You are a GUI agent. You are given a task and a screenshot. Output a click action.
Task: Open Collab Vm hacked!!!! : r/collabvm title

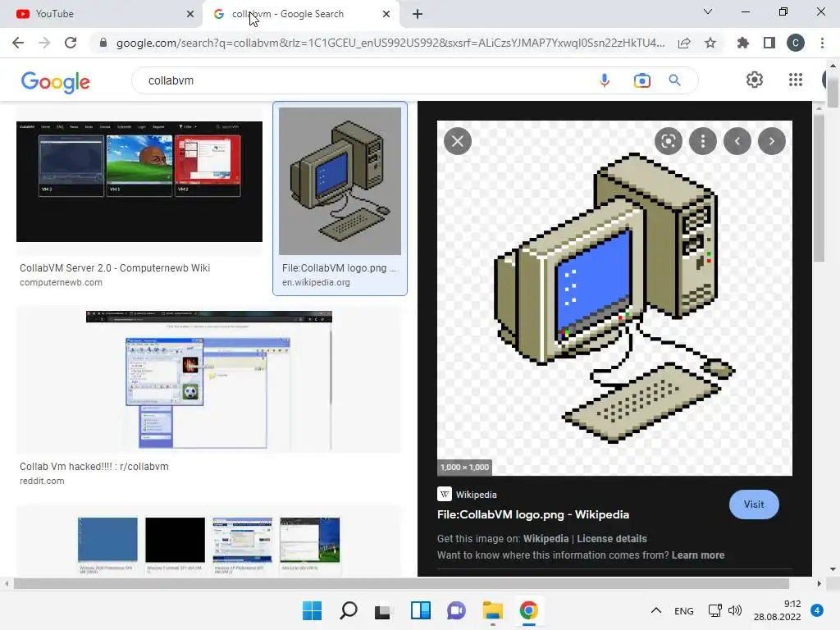(94, 467)
